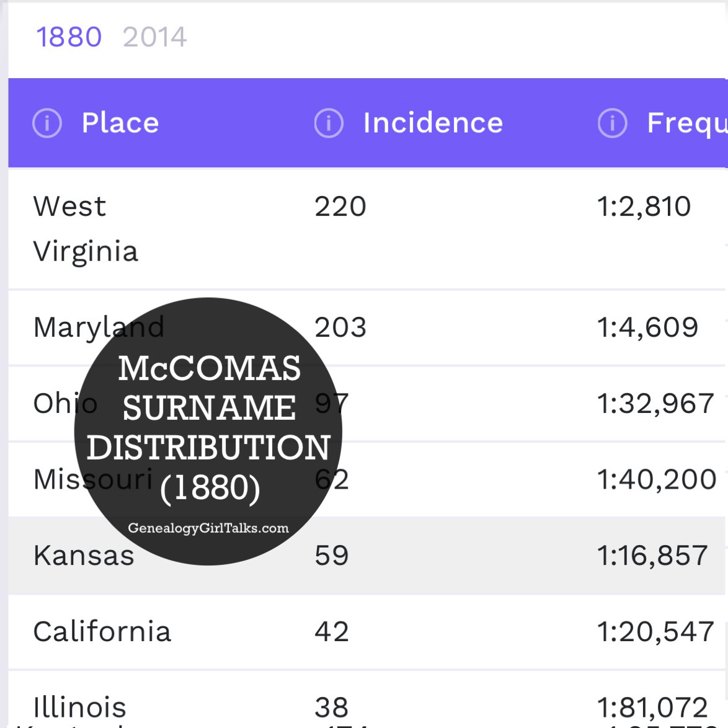This screenshot has height=728, width=728.
Task: Click Maryland's incidence value 203
Action: click(340, 327)
